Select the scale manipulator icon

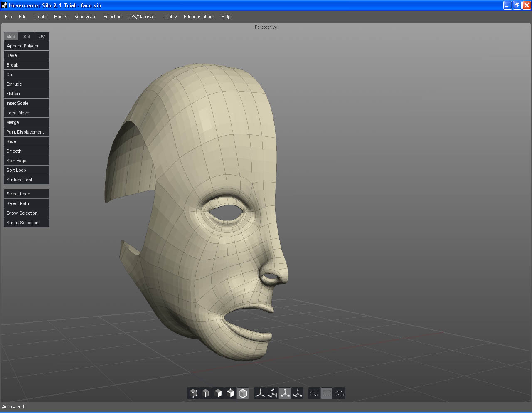285,393
